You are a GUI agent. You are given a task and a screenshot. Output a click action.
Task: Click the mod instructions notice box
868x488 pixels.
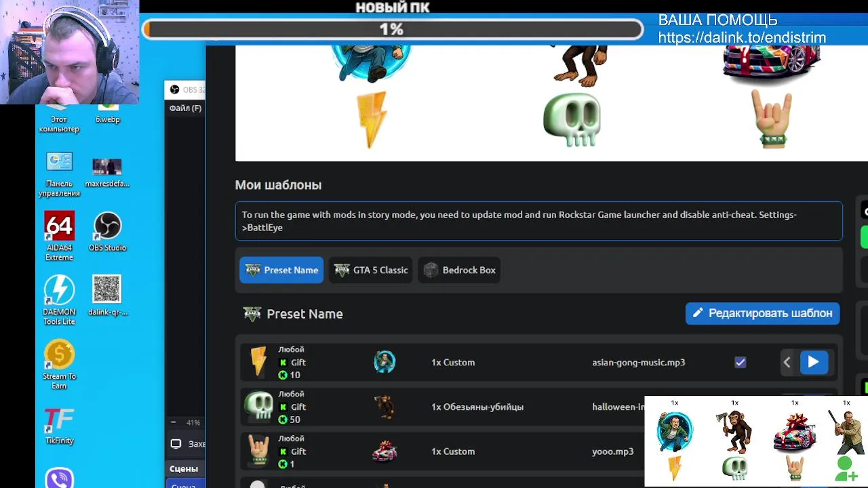(x=539, y=221)
